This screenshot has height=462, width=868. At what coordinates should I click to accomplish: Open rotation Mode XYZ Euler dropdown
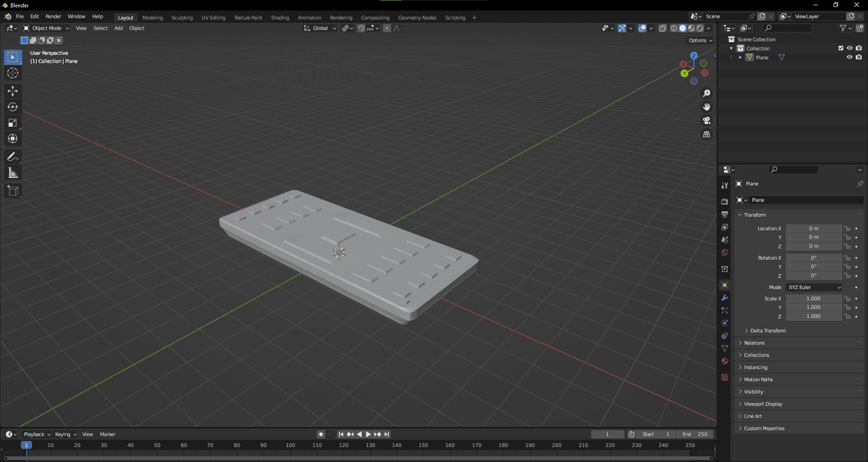coord(814,288)
